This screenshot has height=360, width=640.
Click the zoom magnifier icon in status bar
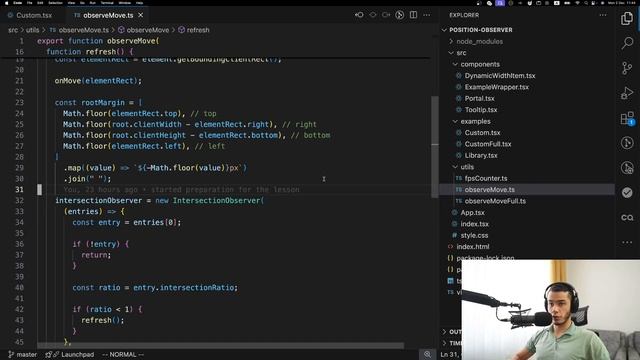pos(427,354)
